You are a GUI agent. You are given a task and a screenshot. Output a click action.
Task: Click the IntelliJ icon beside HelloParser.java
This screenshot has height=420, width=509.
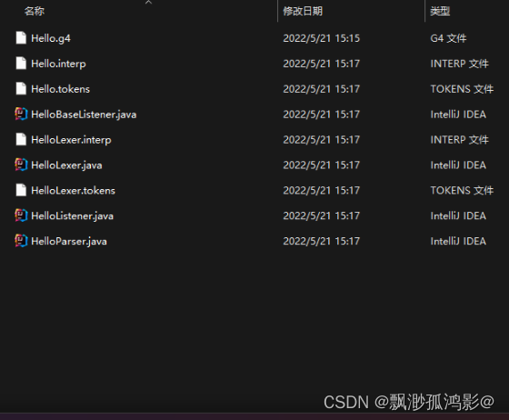(x=21, y=241)
